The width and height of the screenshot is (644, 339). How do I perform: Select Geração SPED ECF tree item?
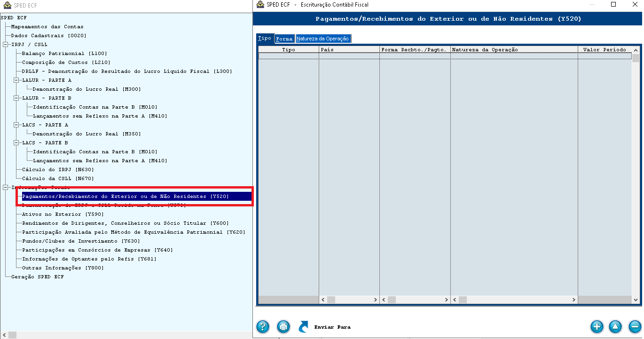point(38,277)
